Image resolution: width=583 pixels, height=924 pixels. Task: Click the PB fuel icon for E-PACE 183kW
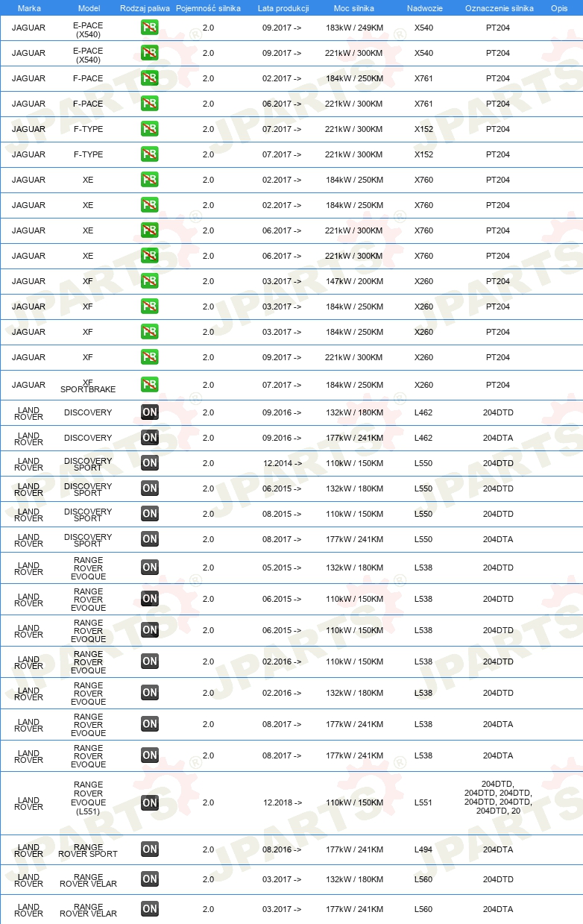150,28
